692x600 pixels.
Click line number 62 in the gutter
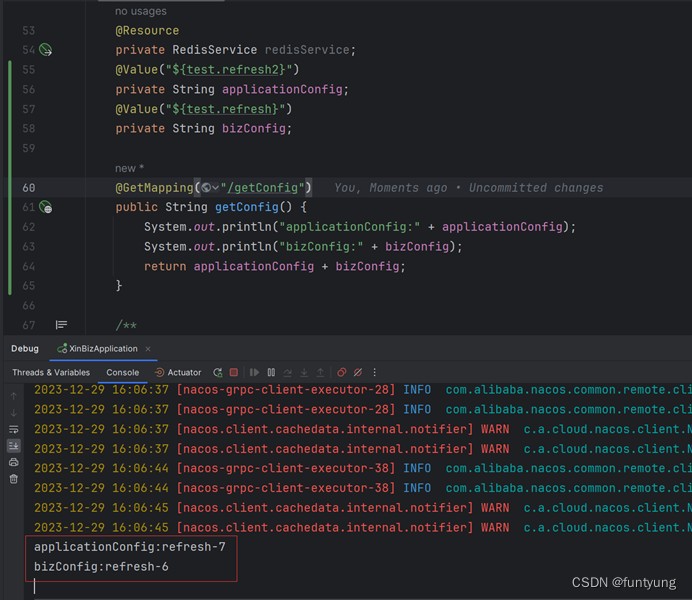29,227
